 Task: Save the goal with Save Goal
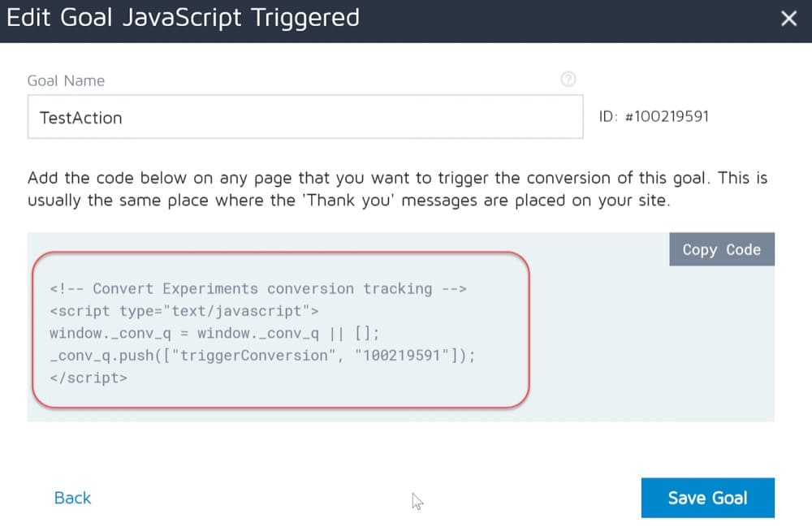click(707, 498)
